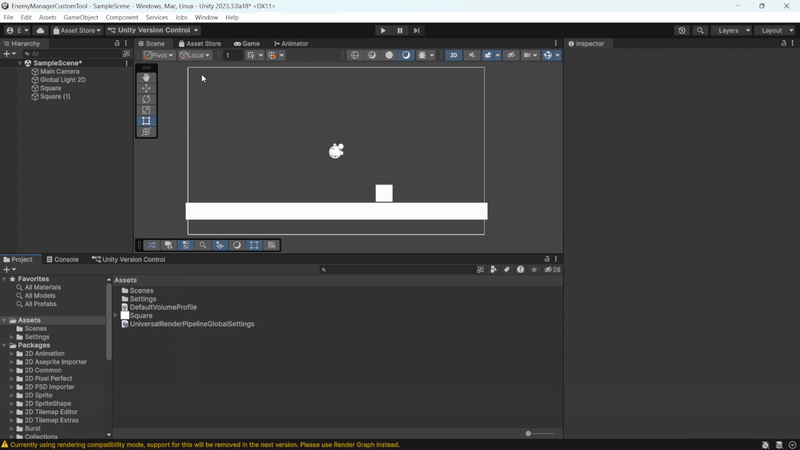Click the Main Camera gizmo in scene

point(336,151)
